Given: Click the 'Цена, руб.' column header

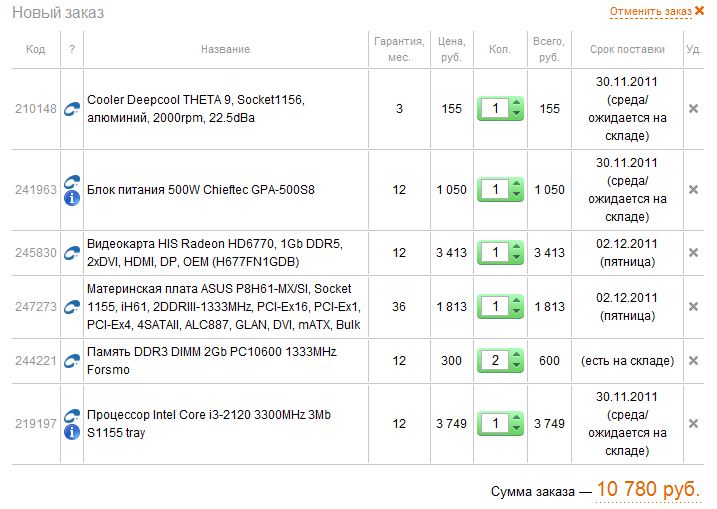Looking at the screenshot, I should click(451, 49).
